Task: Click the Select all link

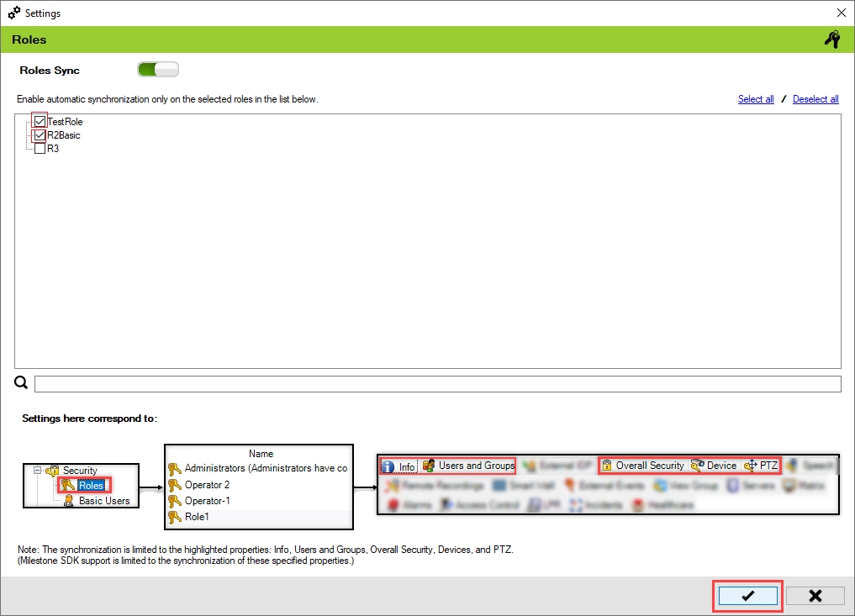Action: [756, 99]
